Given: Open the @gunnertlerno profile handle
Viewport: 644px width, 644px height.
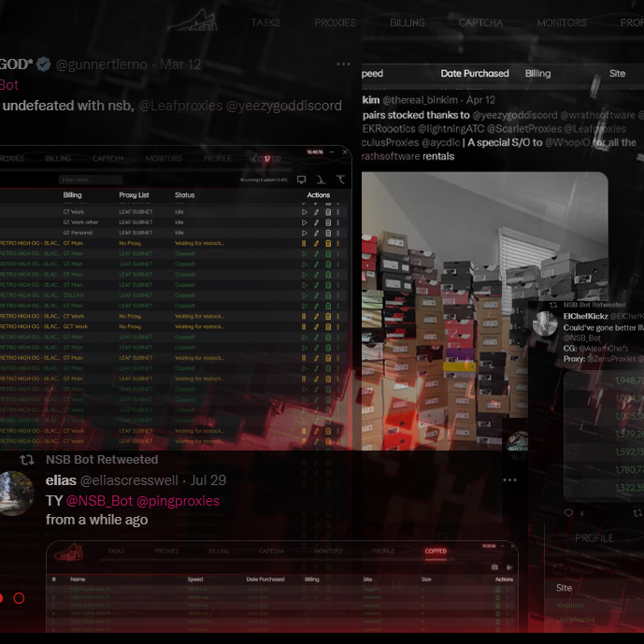Looking at the screenshot, I should (x=104, y=64).
